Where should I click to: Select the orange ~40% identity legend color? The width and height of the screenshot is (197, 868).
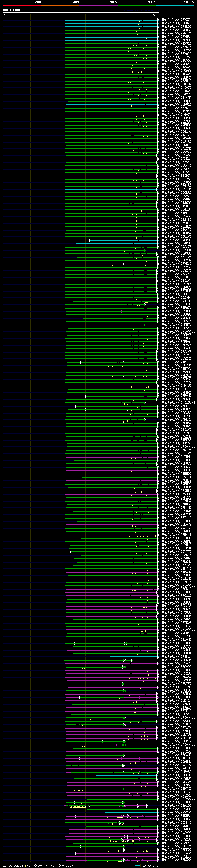60,6
